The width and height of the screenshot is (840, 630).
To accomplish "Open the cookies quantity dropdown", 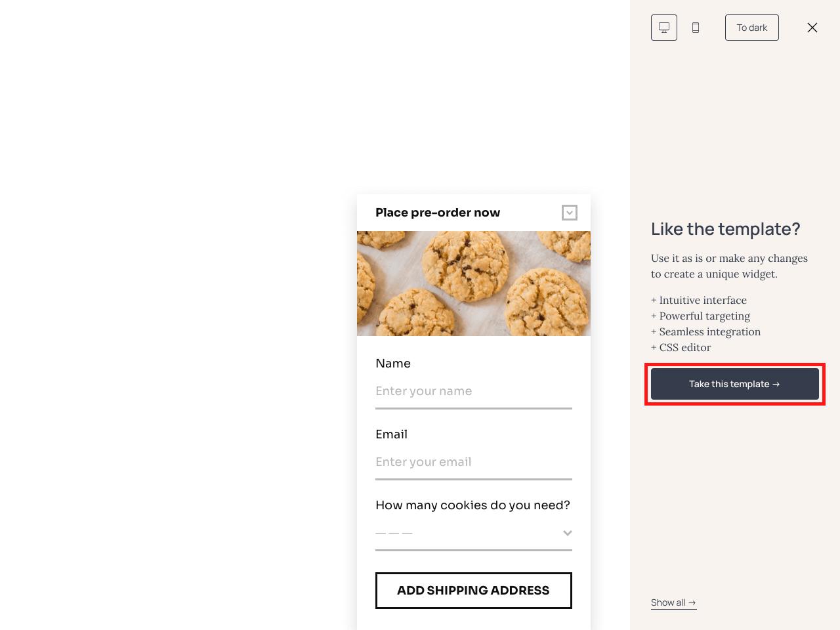I will pos(474,533).
